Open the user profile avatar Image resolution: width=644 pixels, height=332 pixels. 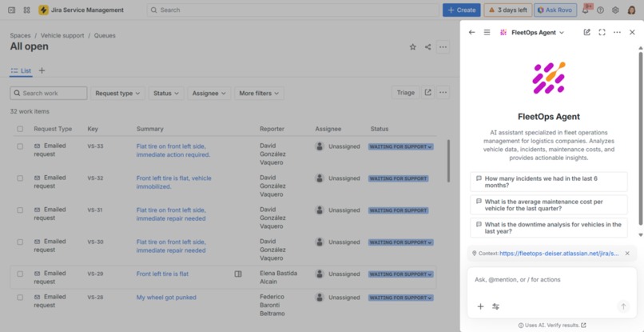coord(632,10)
